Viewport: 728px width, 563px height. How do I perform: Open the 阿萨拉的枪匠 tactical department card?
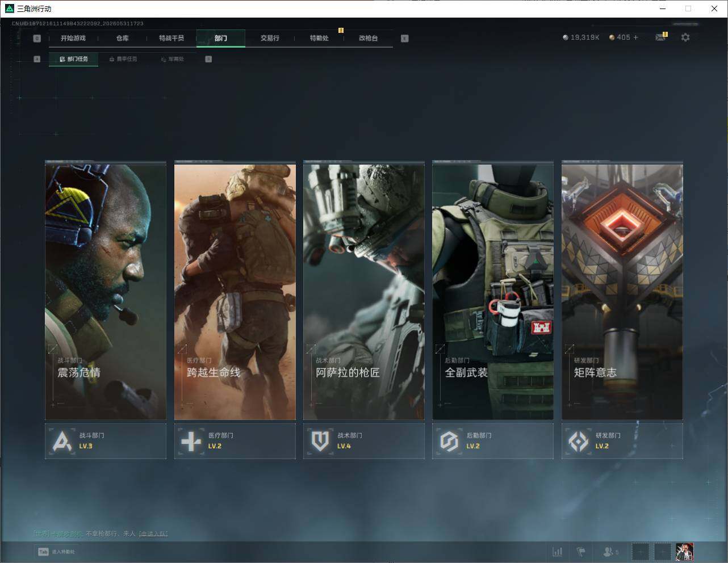coord(364,292)
